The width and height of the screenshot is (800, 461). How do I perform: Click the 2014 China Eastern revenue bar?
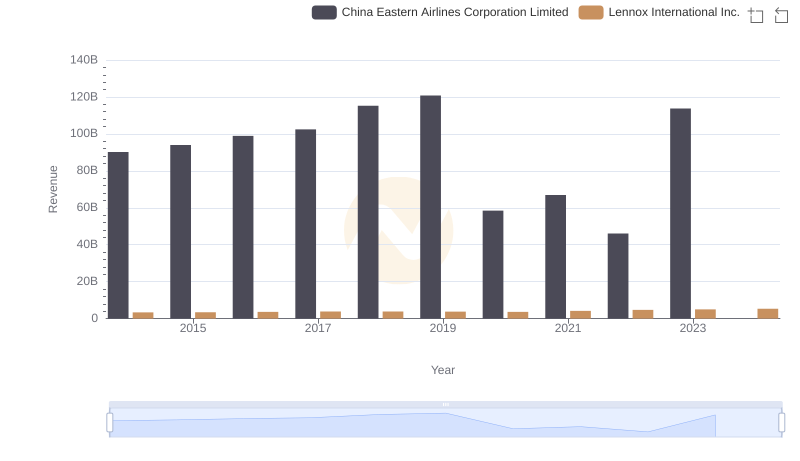pos(118,235)
